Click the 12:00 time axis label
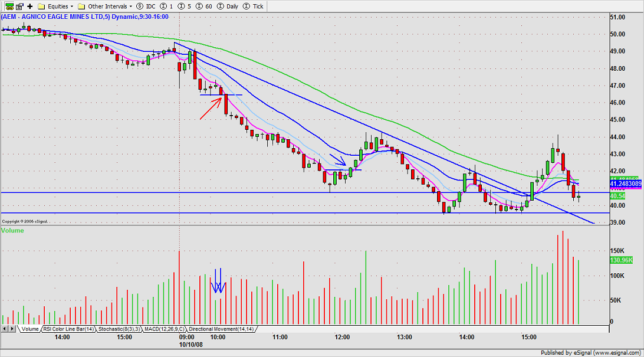The height and width of the screenshot is (357, 644). (342, 338)
